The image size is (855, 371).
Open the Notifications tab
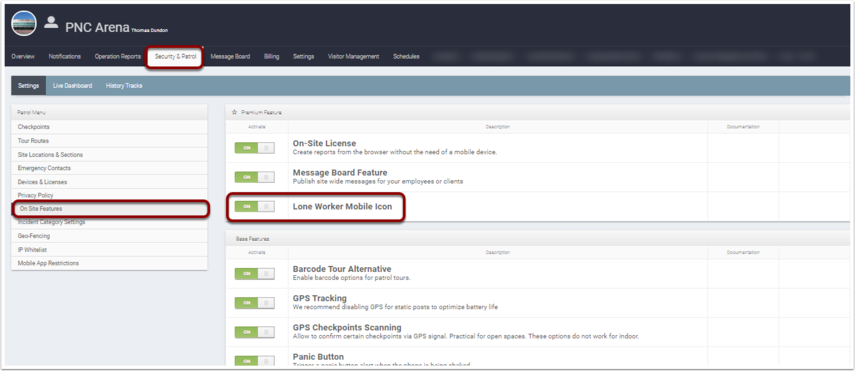pos(64,57)
